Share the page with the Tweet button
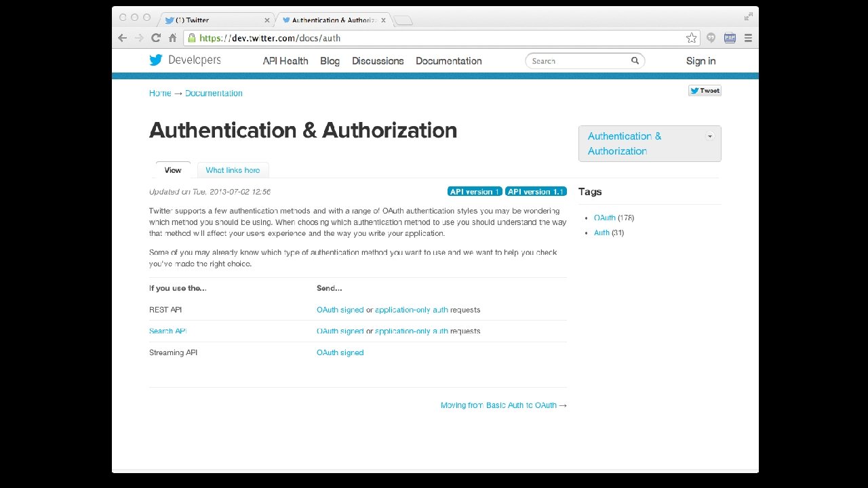This screenshot has width=868, height=488. click(705, 91)
